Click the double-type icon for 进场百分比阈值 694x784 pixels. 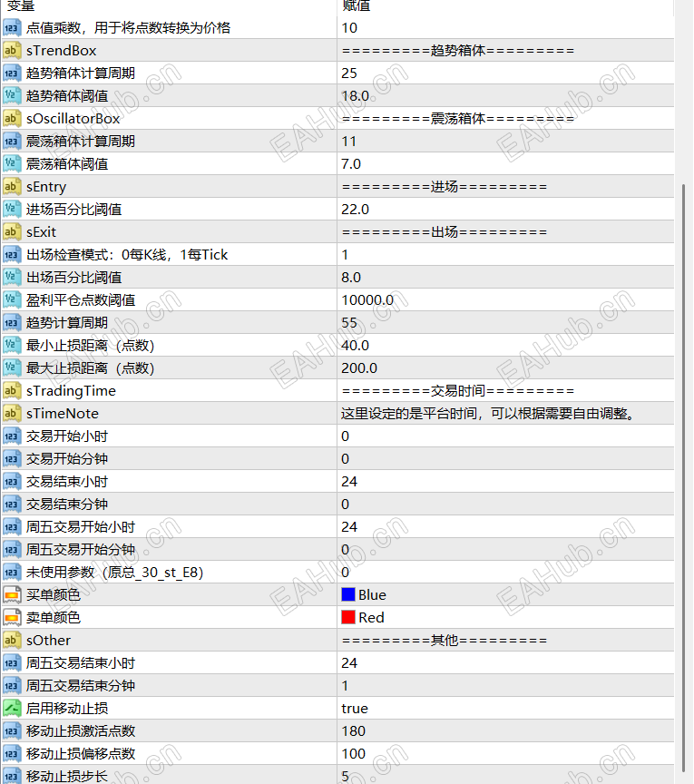click(12, 209)
